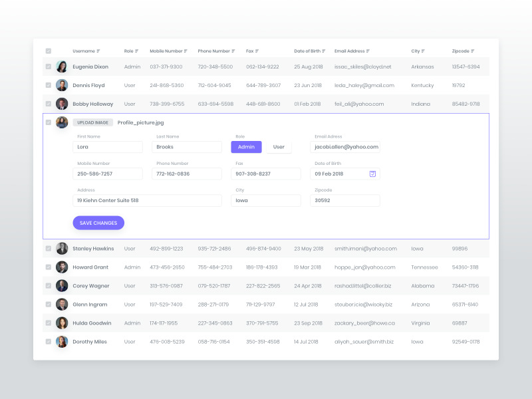Open the date picker for Date of Birth
The width and height of the screenshot is (532, 399).
coord(372,173)
